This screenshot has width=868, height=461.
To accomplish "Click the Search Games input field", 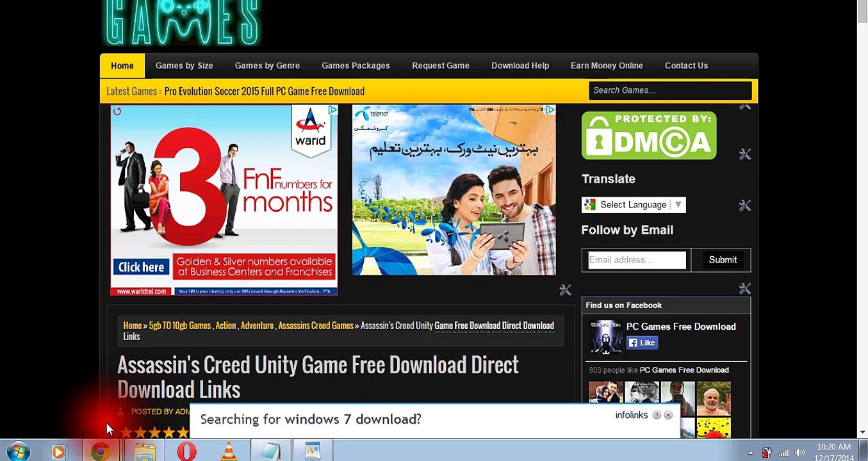I will click(x=670, y=90).
